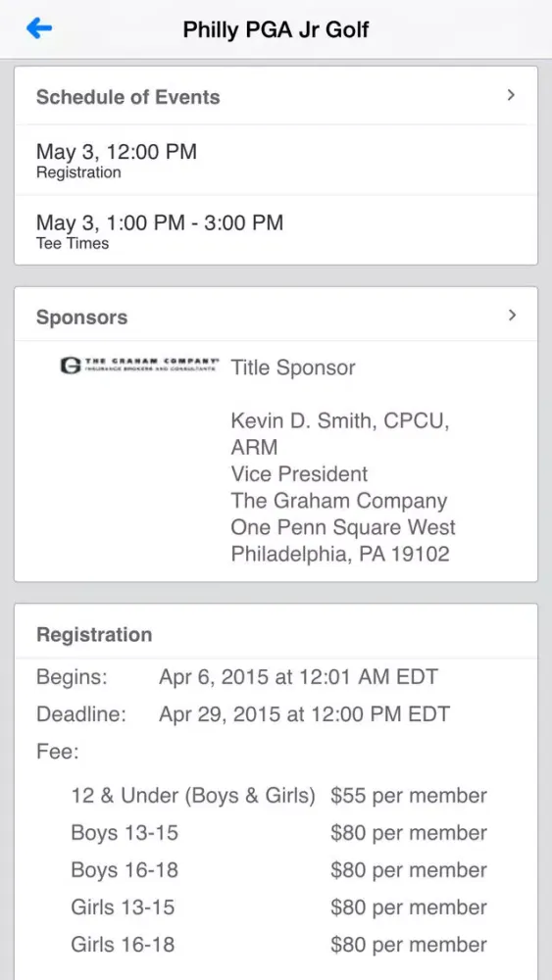552x980 pixels.
Task: Select the Boys 16-18 fee row
Action: (x=278, y=870)
